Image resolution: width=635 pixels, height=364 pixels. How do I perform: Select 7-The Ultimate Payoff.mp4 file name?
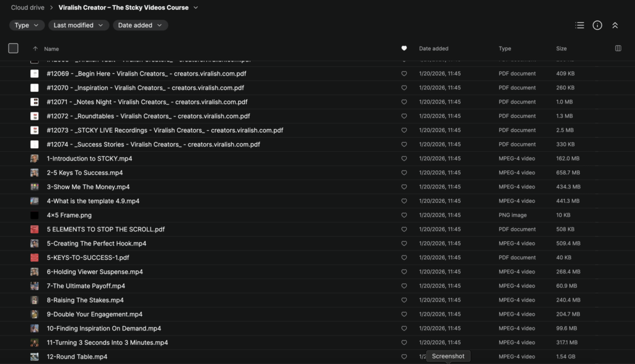click(x=86, y=286)
